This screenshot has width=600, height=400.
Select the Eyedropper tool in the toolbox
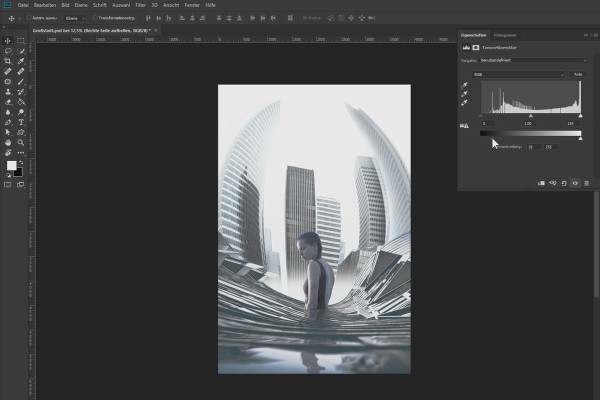[x=21, y=61]
